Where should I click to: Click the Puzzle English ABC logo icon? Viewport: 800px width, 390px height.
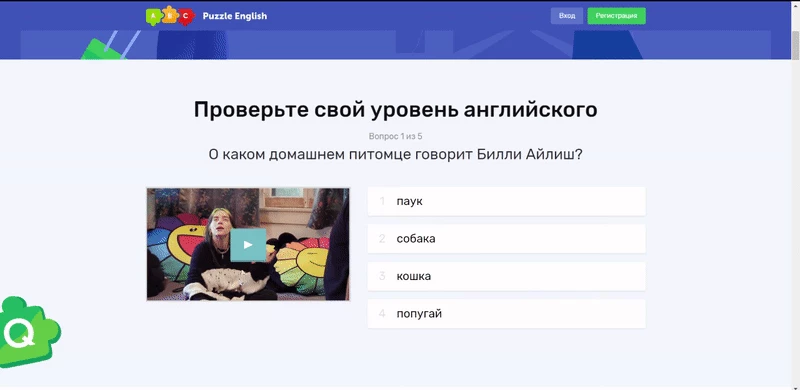point(170,16)
